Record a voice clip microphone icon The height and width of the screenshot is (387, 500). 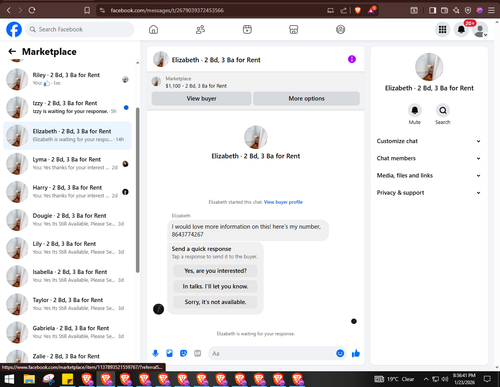point(155,353)
